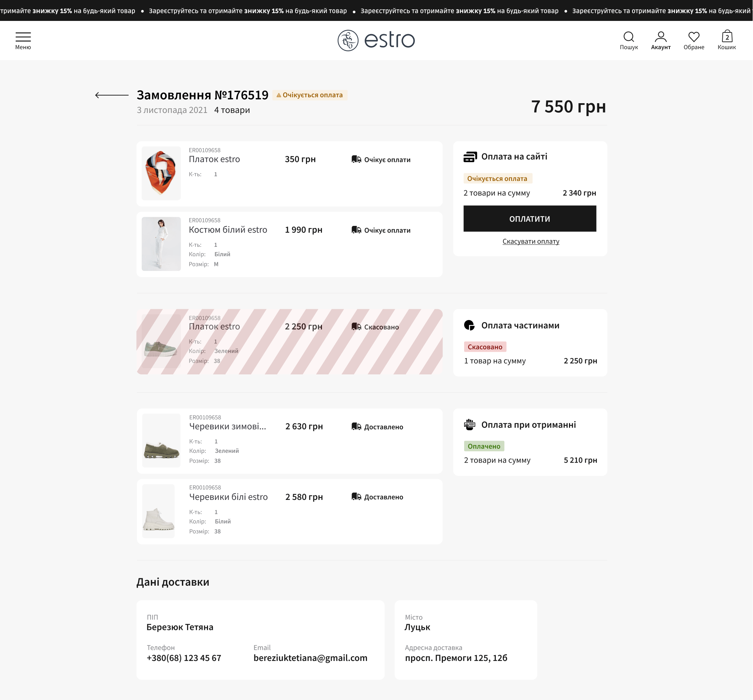Click the pie icon of Оплата частинами
Viewport: 753px width, 700px height.
coord(469,325)
